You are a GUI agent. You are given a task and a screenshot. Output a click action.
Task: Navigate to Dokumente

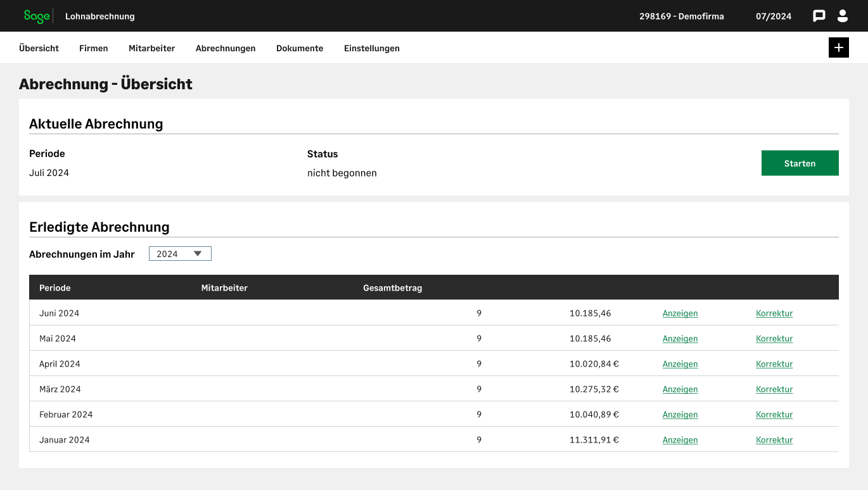coord(300,48)
